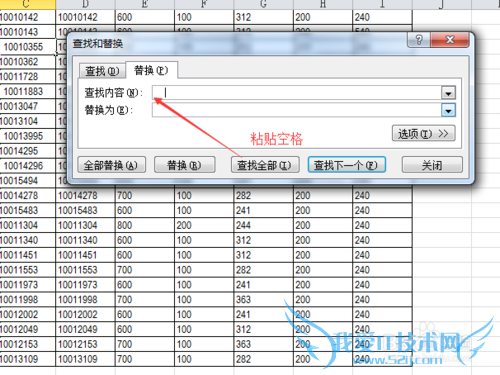Select the 312 cell in the 10010142 row
Image resolution: width=500 pixels, height=375 pixels.
[x=264, y=17]
